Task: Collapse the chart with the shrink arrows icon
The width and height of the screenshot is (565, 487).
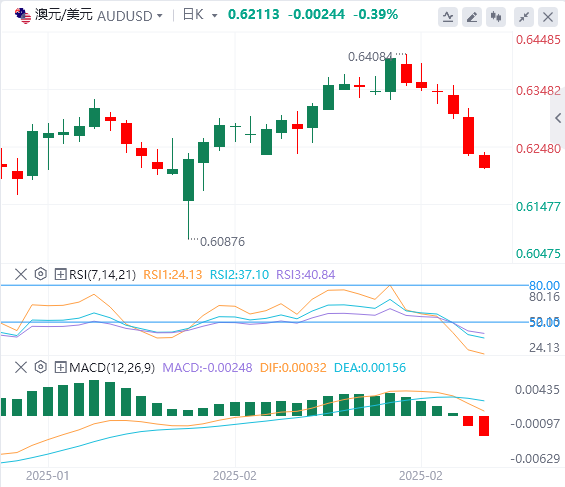Action: [524, 17]
